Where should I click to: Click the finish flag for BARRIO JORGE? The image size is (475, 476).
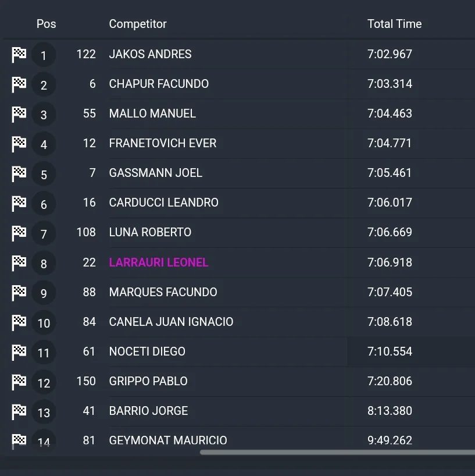click(x=19, y=411)
